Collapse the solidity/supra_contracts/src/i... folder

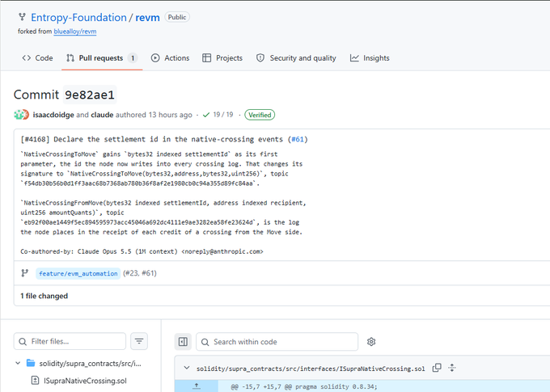coord(18,363)
